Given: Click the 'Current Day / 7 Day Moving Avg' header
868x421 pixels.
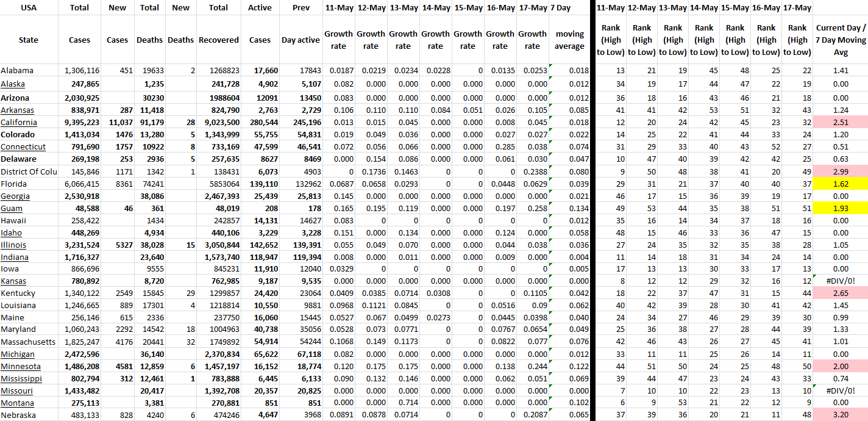Looking at the screenshot, I should [x=841, y=40].
